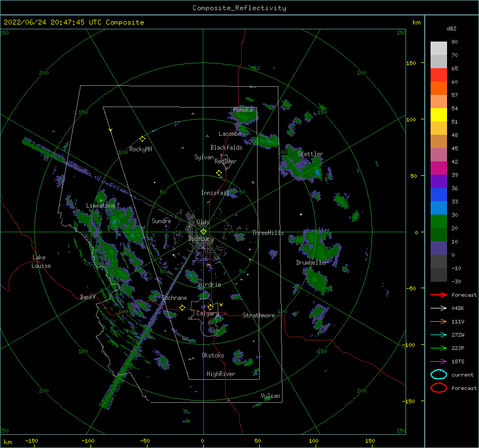
Task: Click the red forecast ellipse icon
Action: click(439, 388)
